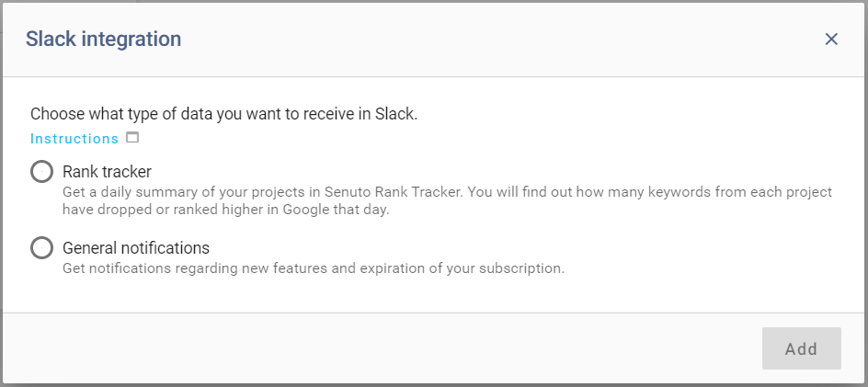Viewport: 868px width, 387px height.
Task: Click the Slack integration dialog title
Action: [104, 40]
